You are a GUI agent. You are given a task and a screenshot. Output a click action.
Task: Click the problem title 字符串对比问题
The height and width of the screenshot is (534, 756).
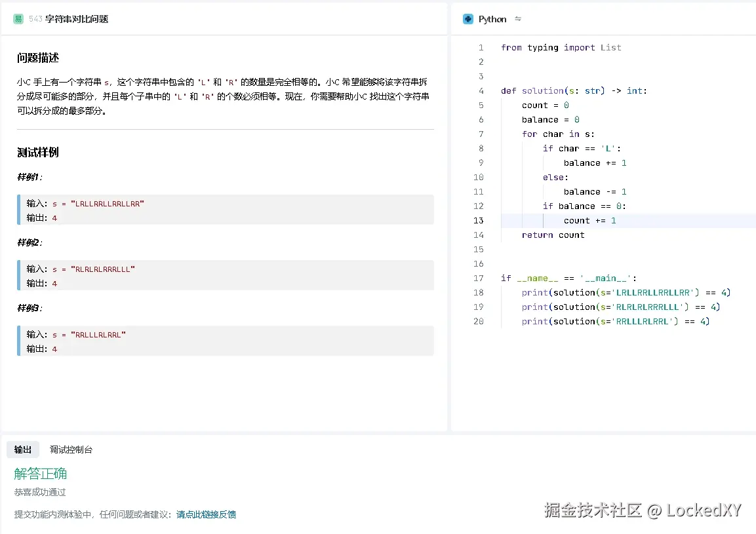[x=77, y=20]
